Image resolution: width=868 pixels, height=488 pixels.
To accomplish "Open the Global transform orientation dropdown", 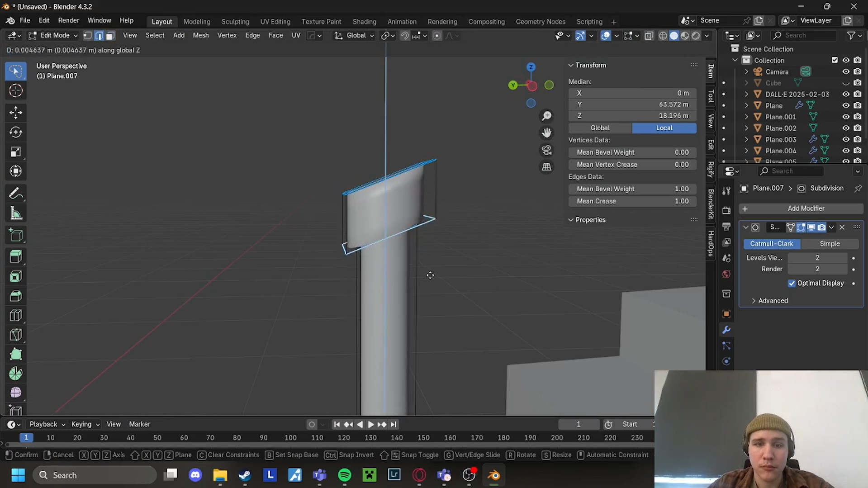I will (356, 35).
